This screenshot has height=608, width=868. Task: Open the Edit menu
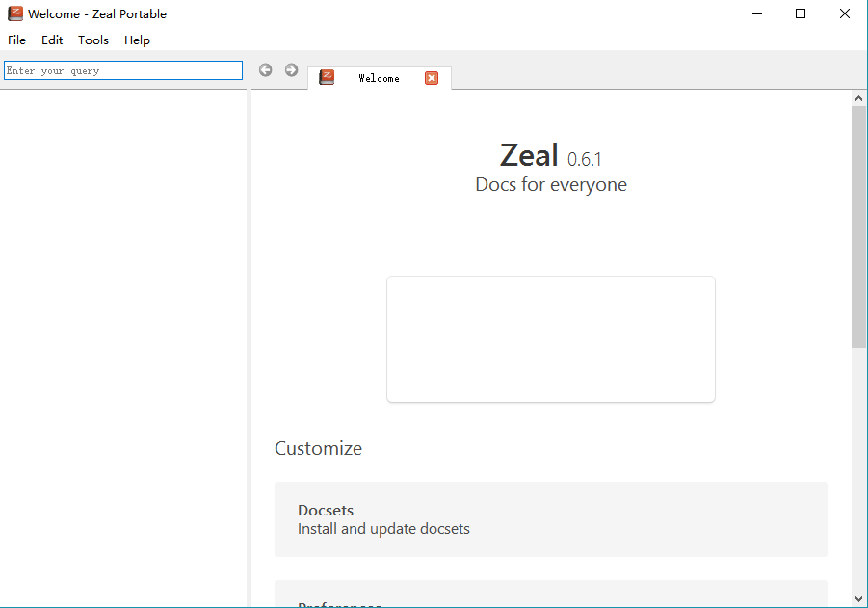[x=52, y=40]
